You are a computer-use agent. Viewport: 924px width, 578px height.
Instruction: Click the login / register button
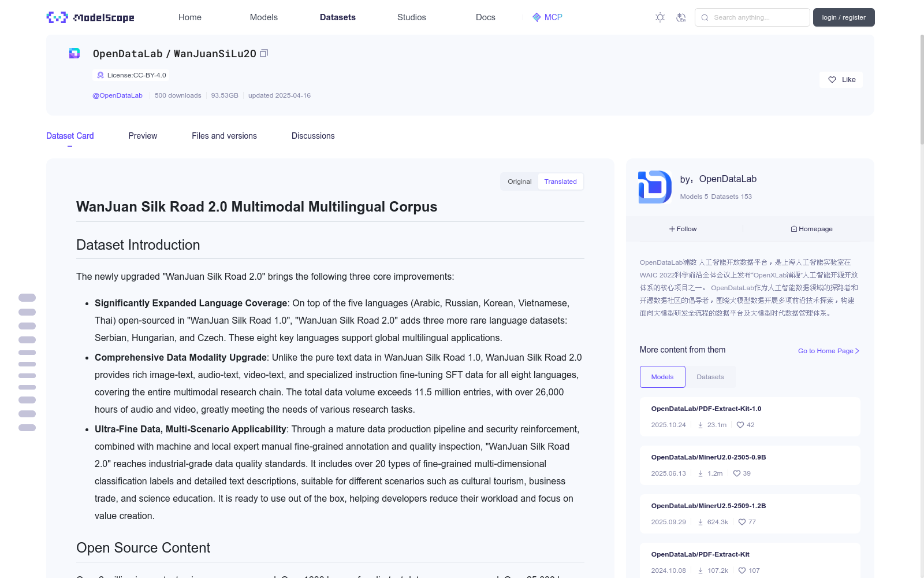pyautogui.click(x=844, y=17)
